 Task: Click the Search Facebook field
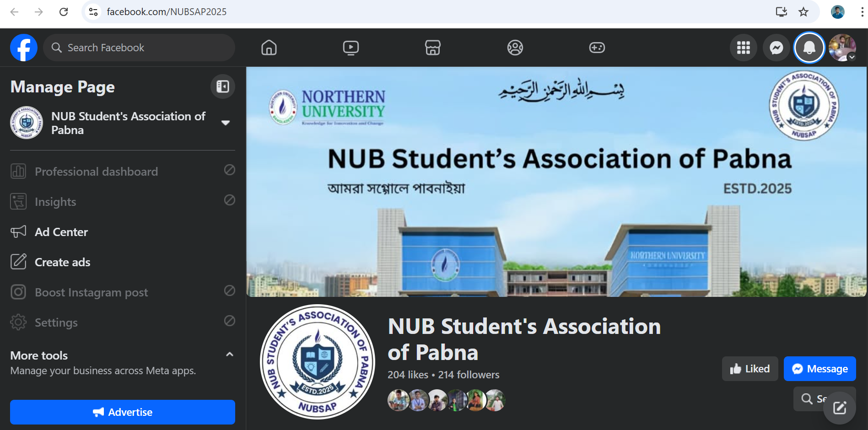point(139,48)
